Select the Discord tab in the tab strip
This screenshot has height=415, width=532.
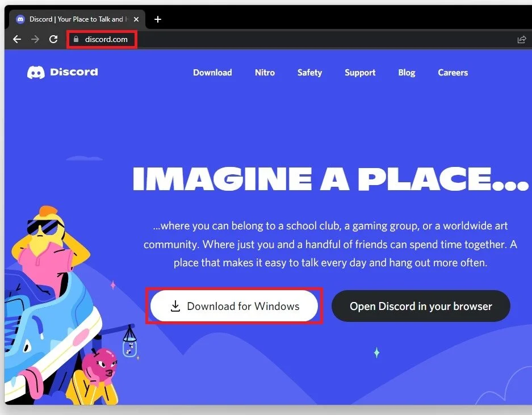[x=77, y=19]
